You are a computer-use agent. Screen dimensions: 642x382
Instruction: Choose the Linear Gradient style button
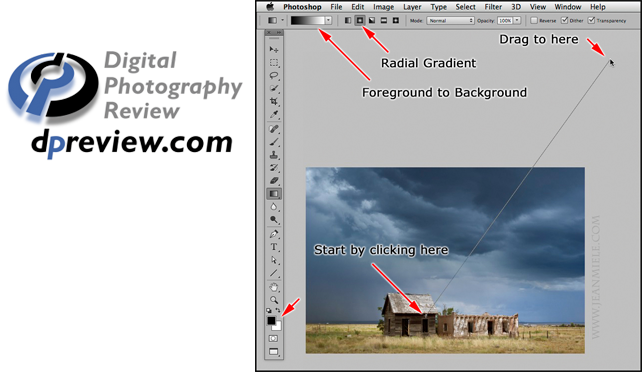[x=348, y=20]
